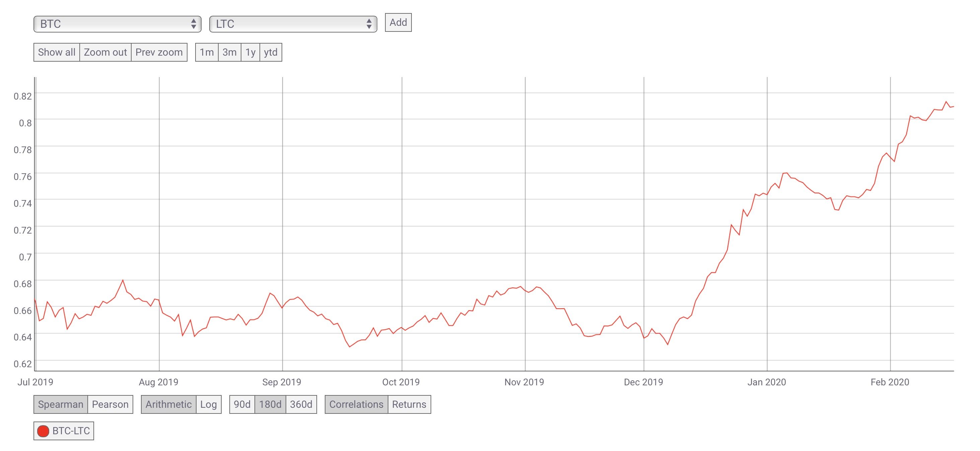Click the Add button
The height and width of the screenshot is (451, 980).
(398, 22)
